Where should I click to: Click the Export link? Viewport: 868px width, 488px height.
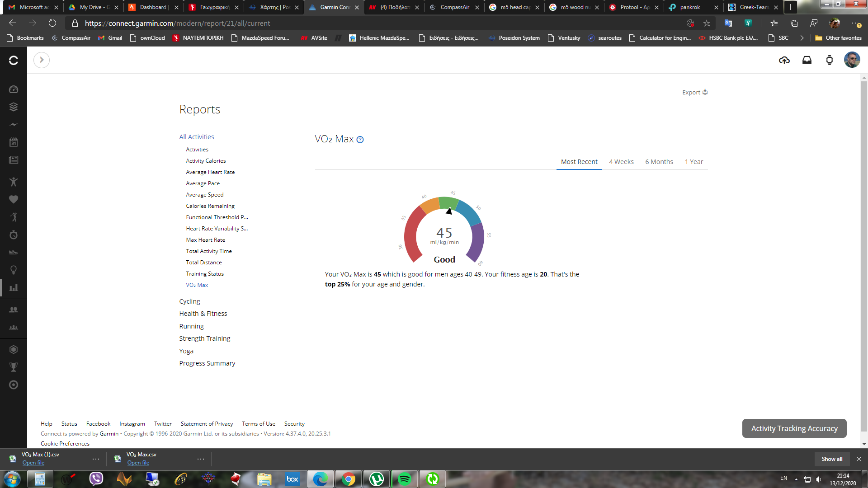695,92
